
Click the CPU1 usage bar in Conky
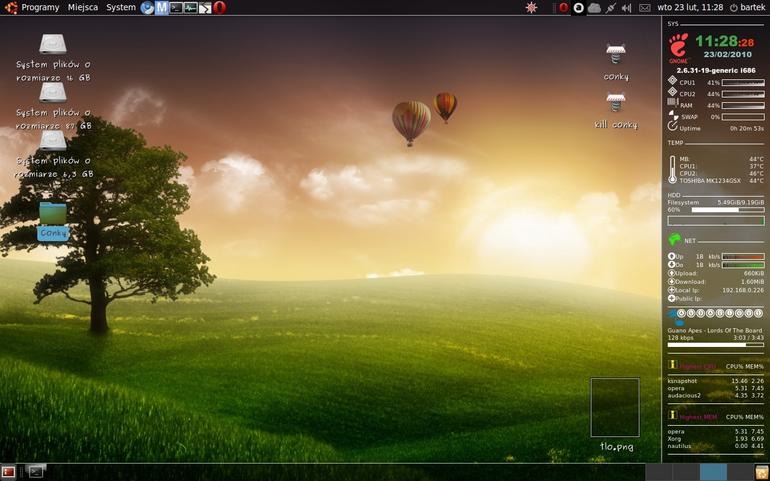coord(743,83)
